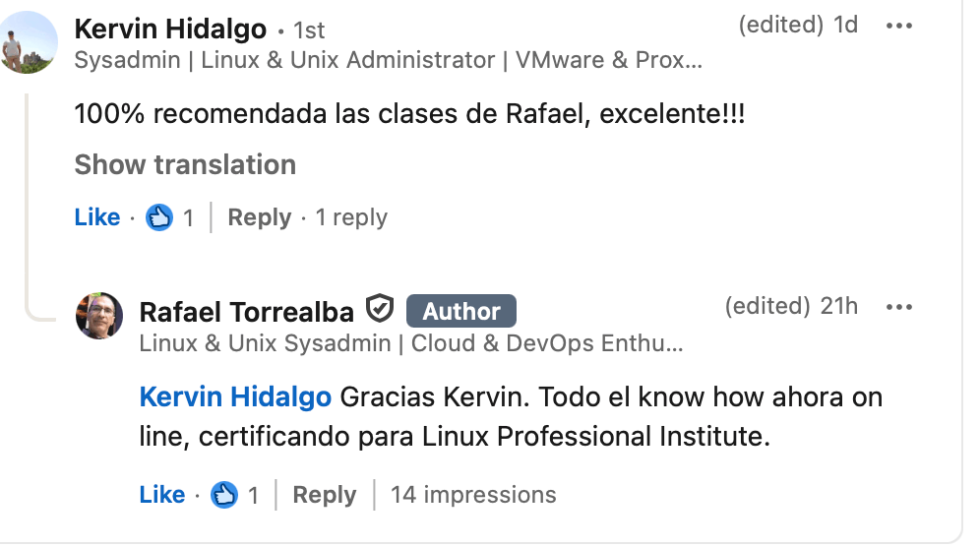
Task: Click Kervin's Sysadmin headline text
Action: coord(389,60)
